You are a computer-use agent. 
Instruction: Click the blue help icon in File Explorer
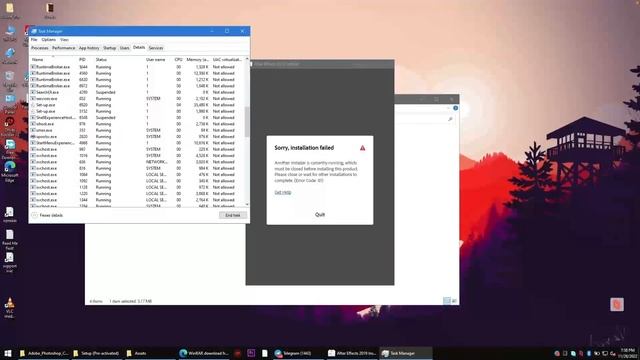point(456,108)
